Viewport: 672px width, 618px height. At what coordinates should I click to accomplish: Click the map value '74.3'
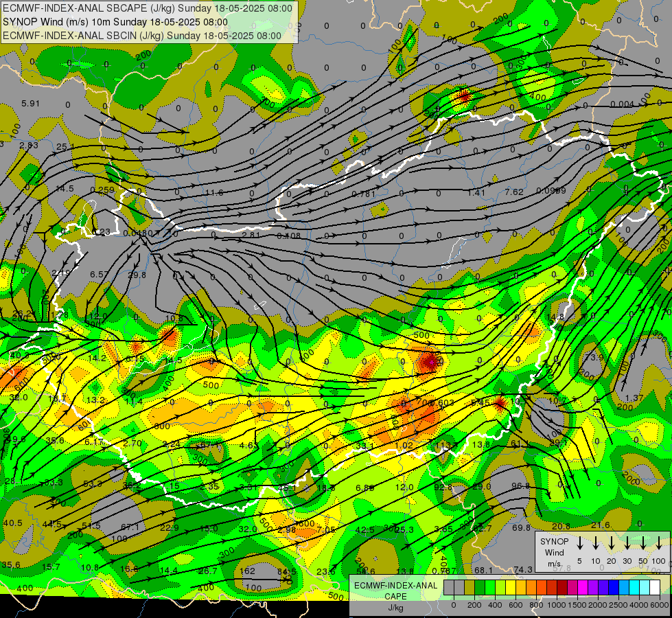pos(523,569)
